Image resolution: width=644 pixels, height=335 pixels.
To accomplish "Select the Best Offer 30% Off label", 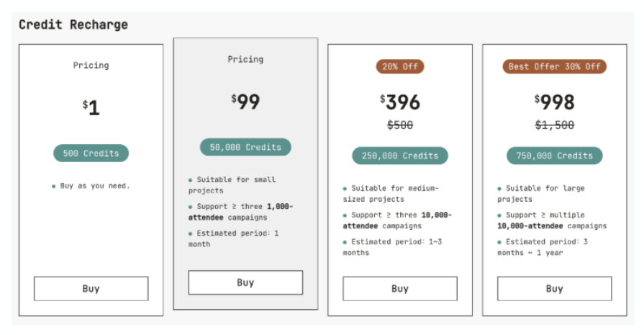I will point(555,66).
